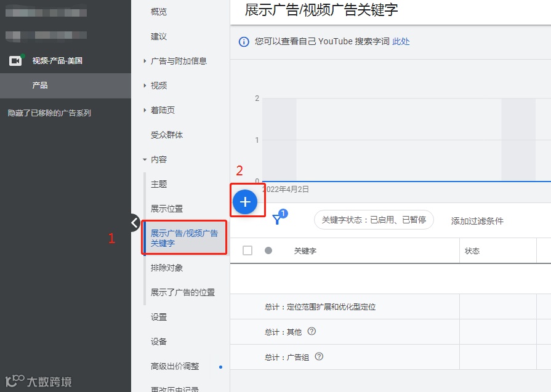Open the 建议 page
This screenshot has height=392, width=551.
tap(159, 36)
